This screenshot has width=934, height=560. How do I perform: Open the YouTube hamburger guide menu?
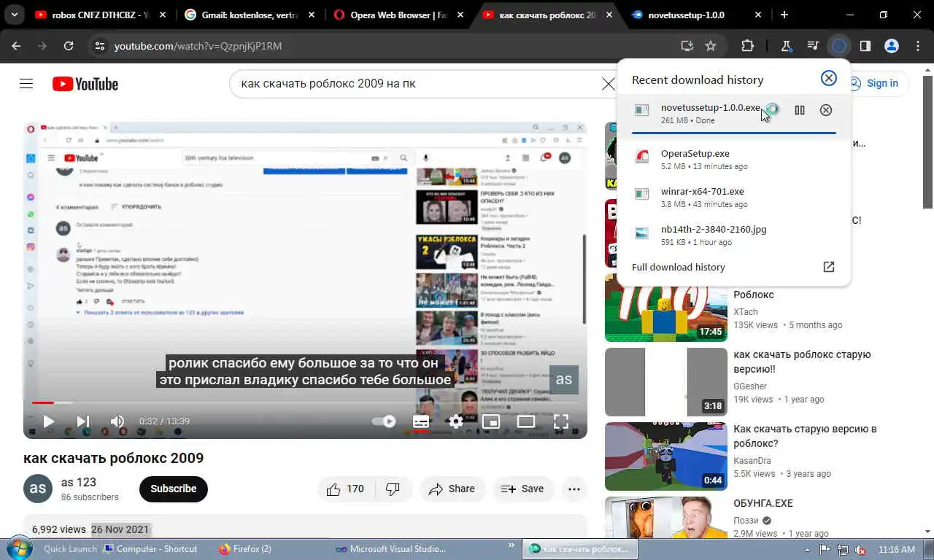(26, 84)
